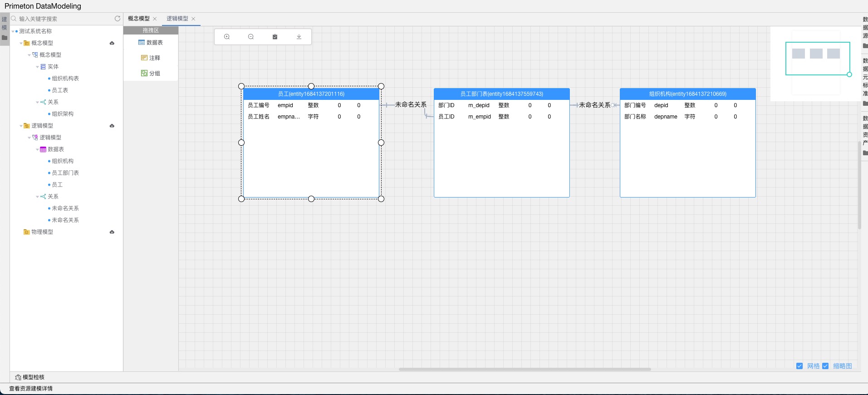Click the 部门ID m_depid field row

pos(502,105)
